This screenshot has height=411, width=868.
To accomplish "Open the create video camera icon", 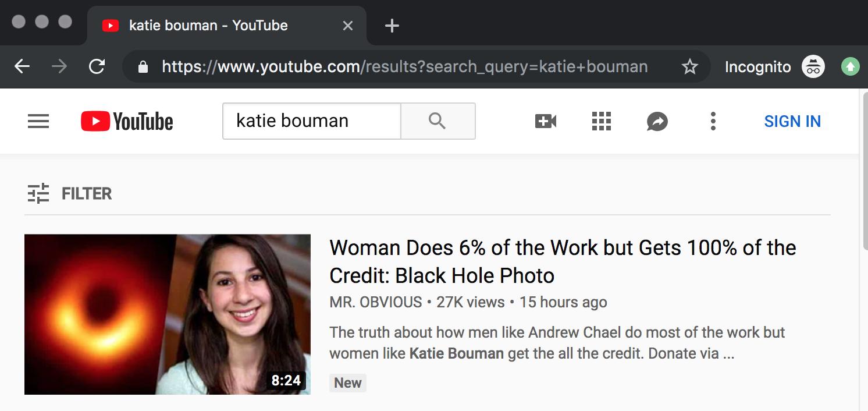I will (x=546, y=121).
